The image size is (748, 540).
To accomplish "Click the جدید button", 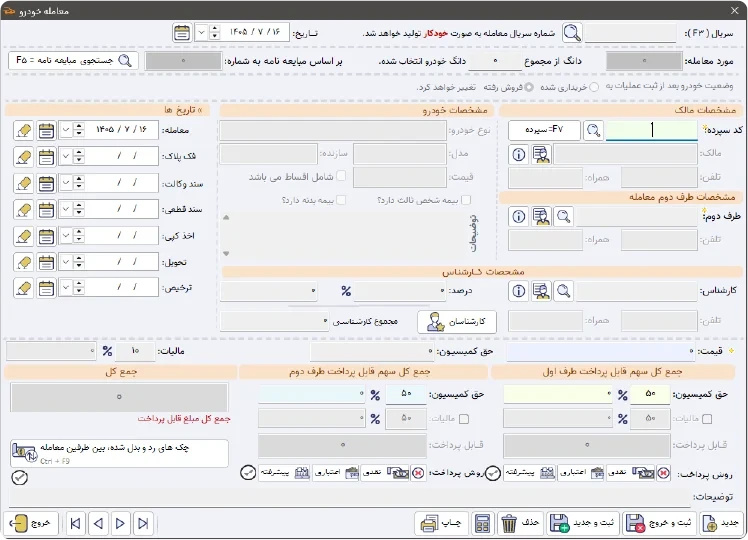I will tap(721, 524).
